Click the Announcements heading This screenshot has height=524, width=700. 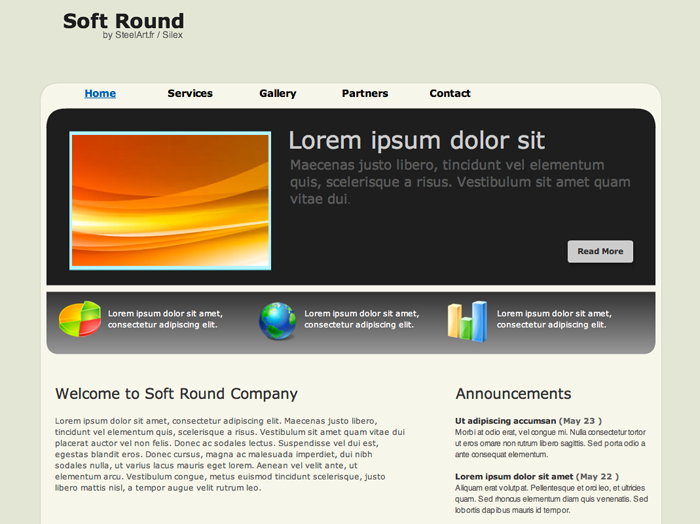coord(513,394)
